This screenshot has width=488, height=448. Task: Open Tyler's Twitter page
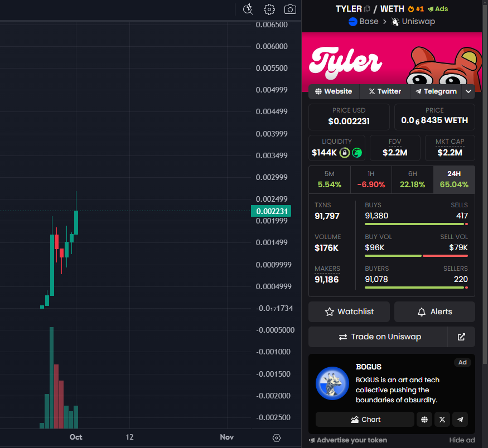click(x=385, y=91)
